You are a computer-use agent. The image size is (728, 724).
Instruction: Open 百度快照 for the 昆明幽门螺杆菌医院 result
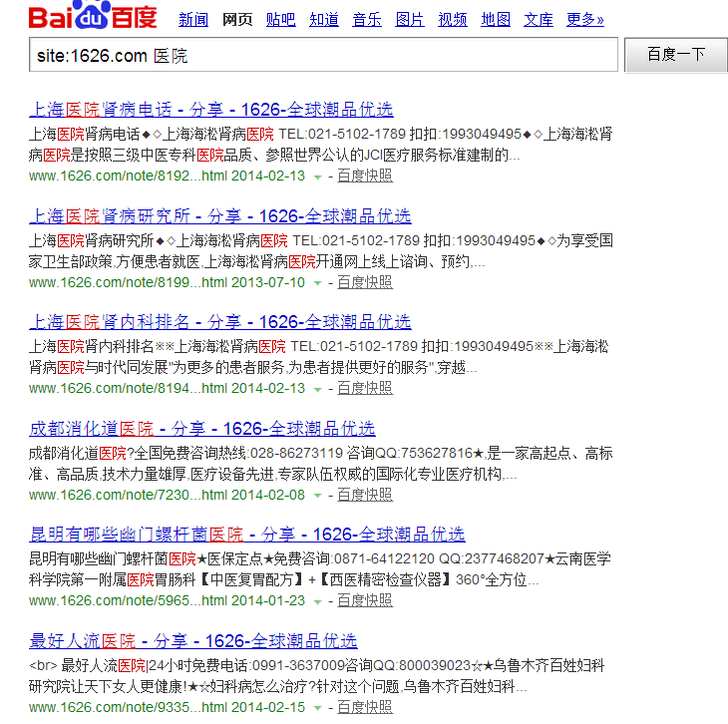364,600
